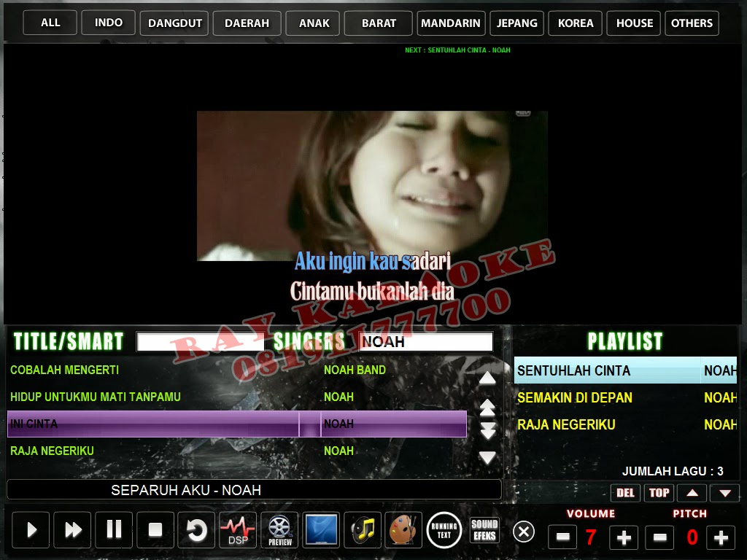The height and width of the screenshot is (560, 747).
Task: Delete selected playlist song with DEL
Action: click(x=625, y=493)
